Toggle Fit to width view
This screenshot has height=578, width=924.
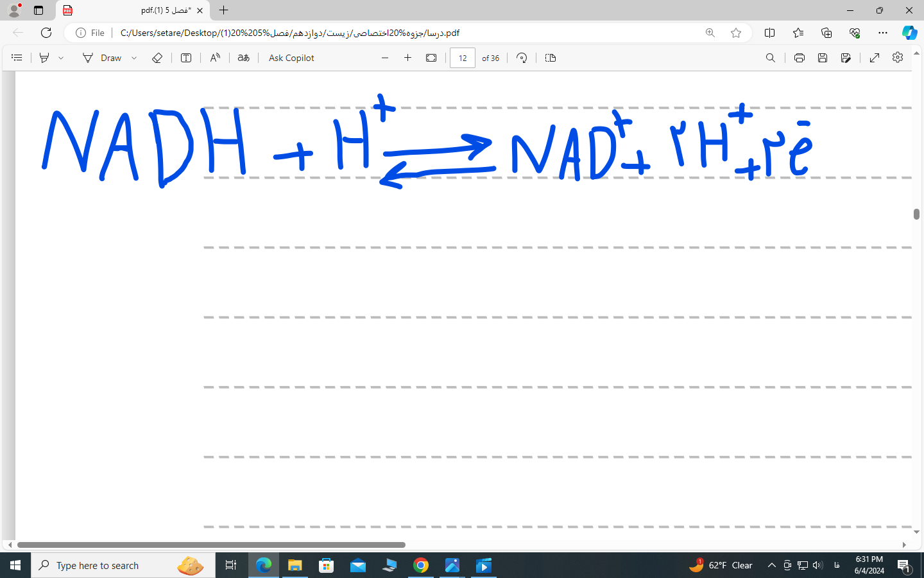[431, 58]
